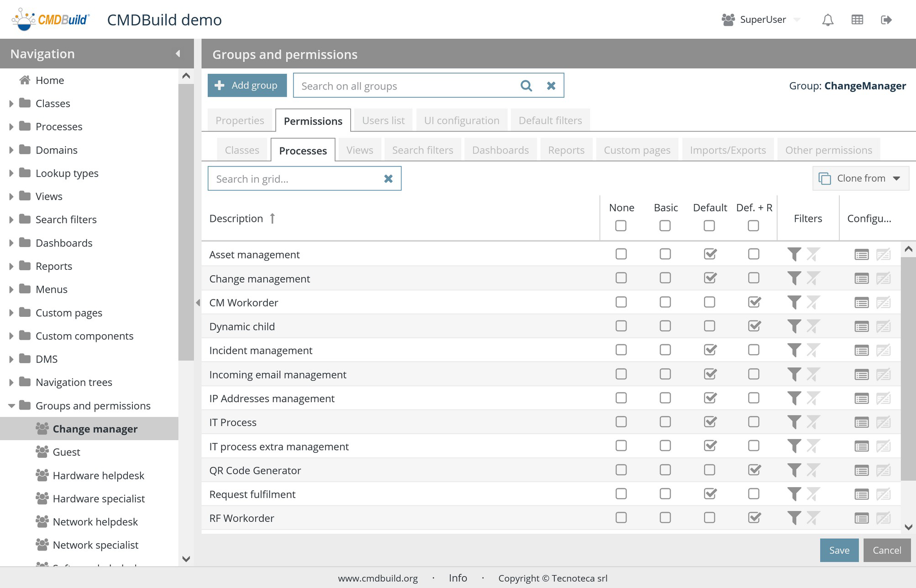The image size is (916, 588).
Task: Click search magnifier in groups search
Action: pos(526,86)
